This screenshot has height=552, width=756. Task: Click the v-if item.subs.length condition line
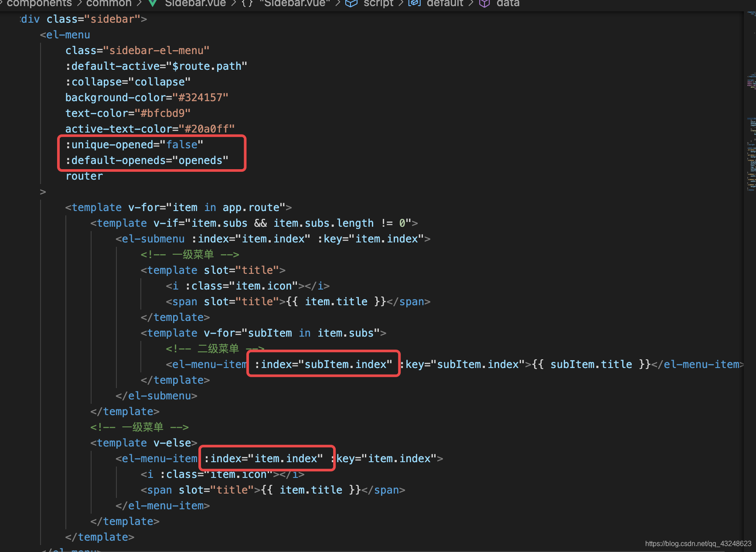254,223
